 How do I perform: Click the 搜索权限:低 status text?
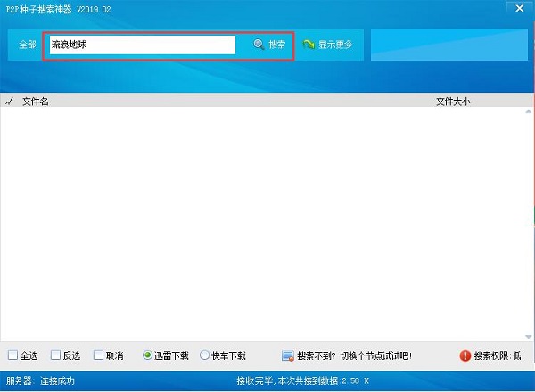pyautogui.click(x=498, y=355)
